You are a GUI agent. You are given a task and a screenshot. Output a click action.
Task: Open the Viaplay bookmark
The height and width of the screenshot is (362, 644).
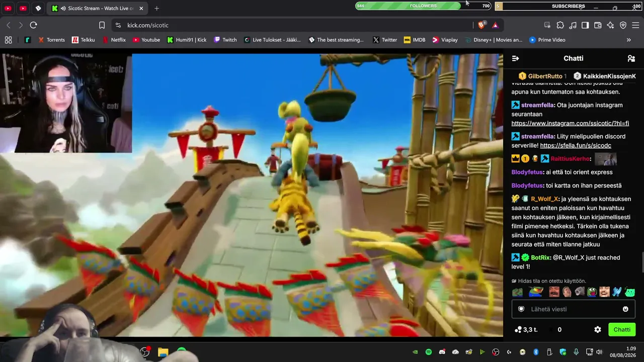445,40
